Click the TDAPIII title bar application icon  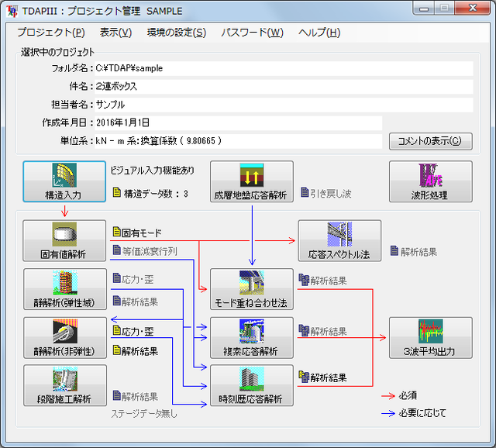click(x=12, y=11)
